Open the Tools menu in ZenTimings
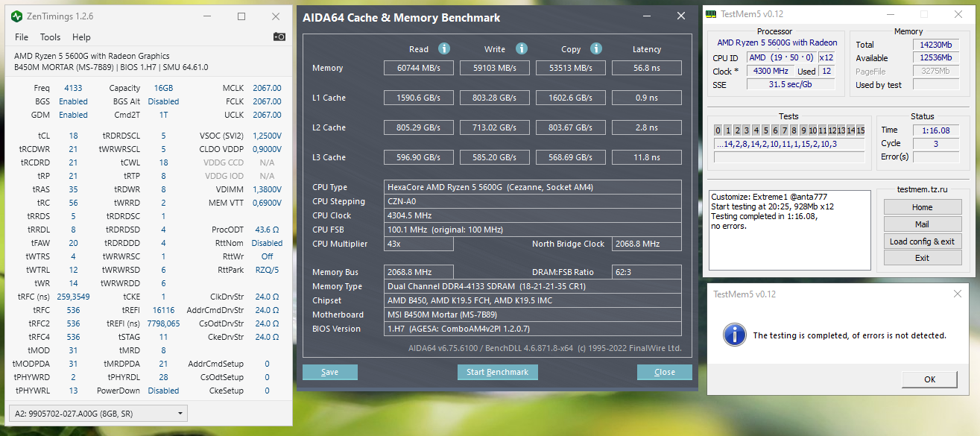 (50, 37)
